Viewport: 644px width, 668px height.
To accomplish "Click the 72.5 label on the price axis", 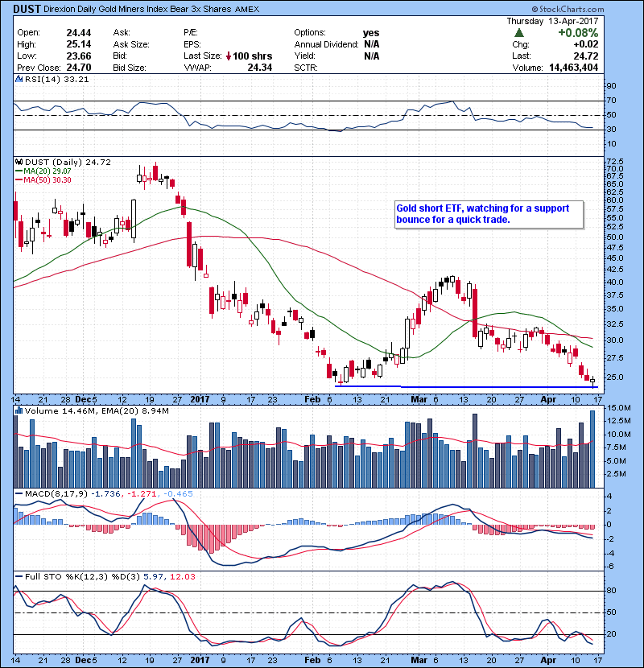I will click(614, 162).
